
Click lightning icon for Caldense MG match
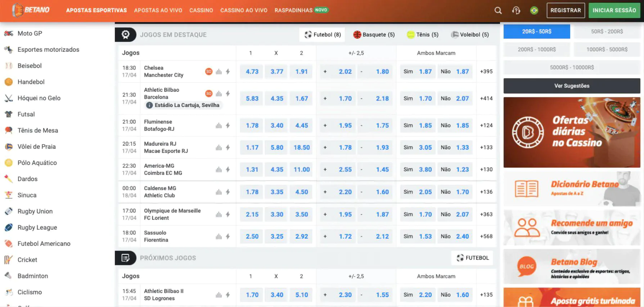pyautogui.click(x=228, y=192)
